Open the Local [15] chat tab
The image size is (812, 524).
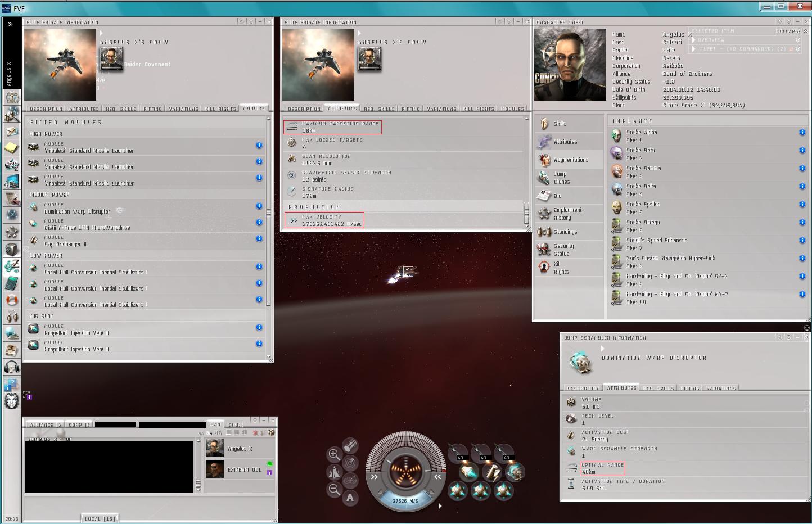pos(100,519)
